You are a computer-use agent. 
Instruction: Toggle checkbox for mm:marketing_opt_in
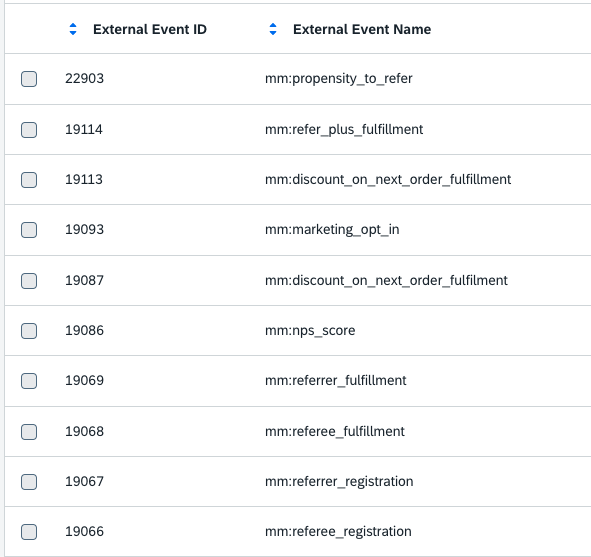(29, 230)
